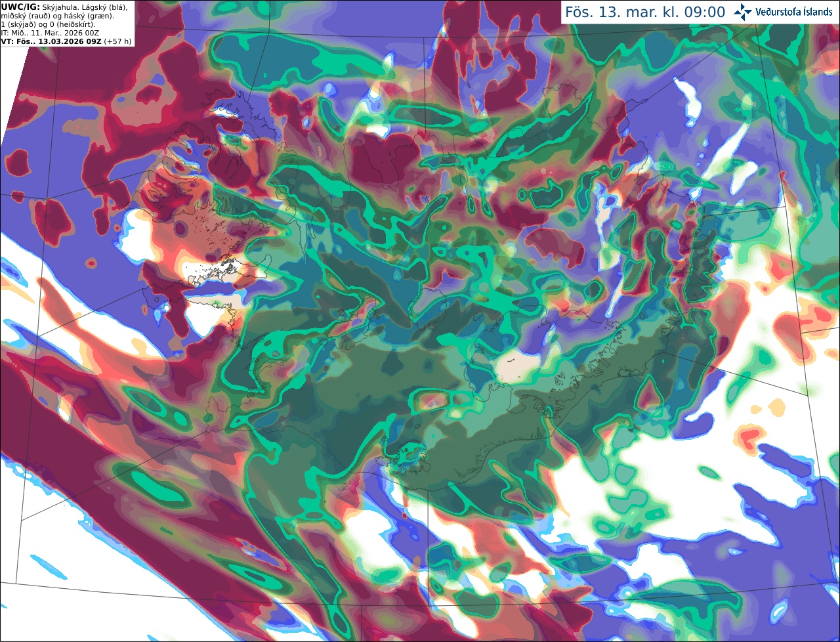Click the 'Veðurstofa Íslands' logo text

pyautogui.click(x=794, y=12)
